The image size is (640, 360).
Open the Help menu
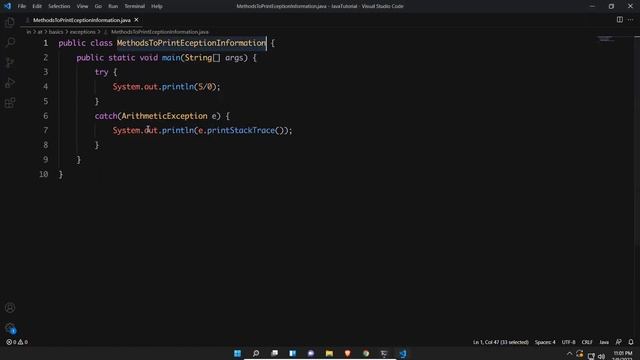click(157, 6)
